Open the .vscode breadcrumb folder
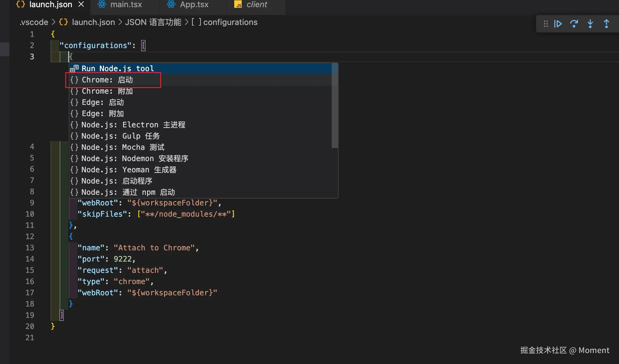Image resolution: width=619 pixels, height=364 pixels. coord(34,22)
